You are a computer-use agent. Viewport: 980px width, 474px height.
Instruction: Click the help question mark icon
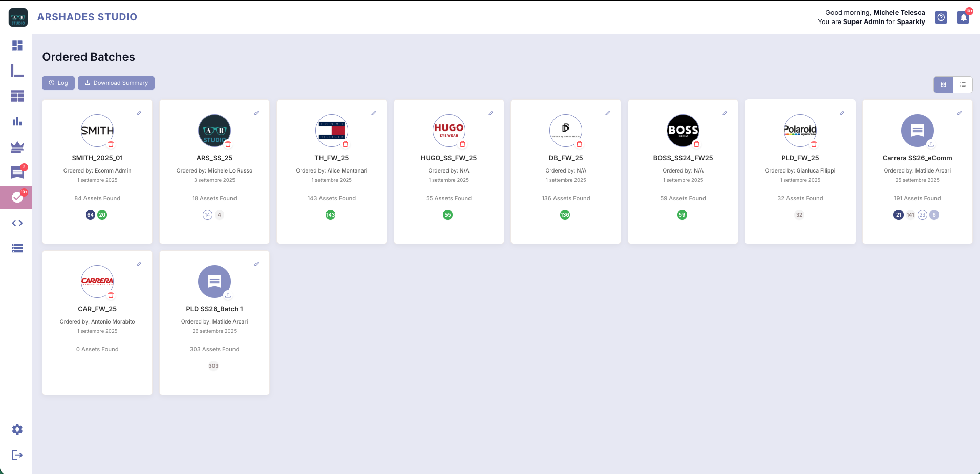[x=941, y=17]
